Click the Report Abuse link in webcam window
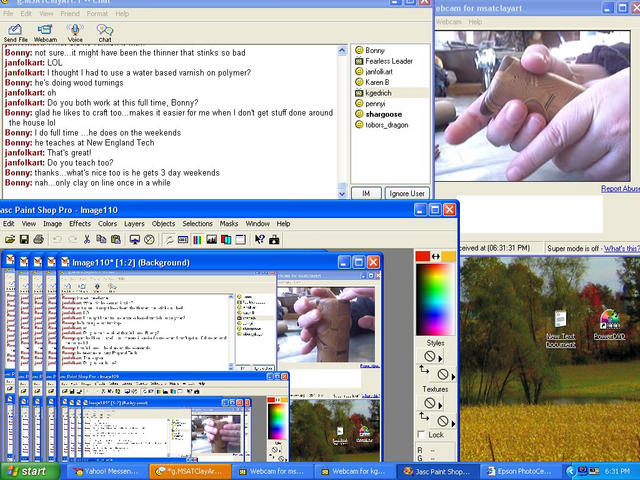 (620, 189)
